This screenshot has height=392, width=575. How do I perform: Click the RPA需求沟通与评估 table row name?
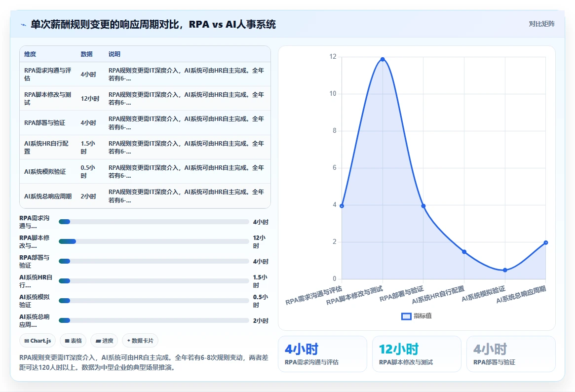point(48,74)
